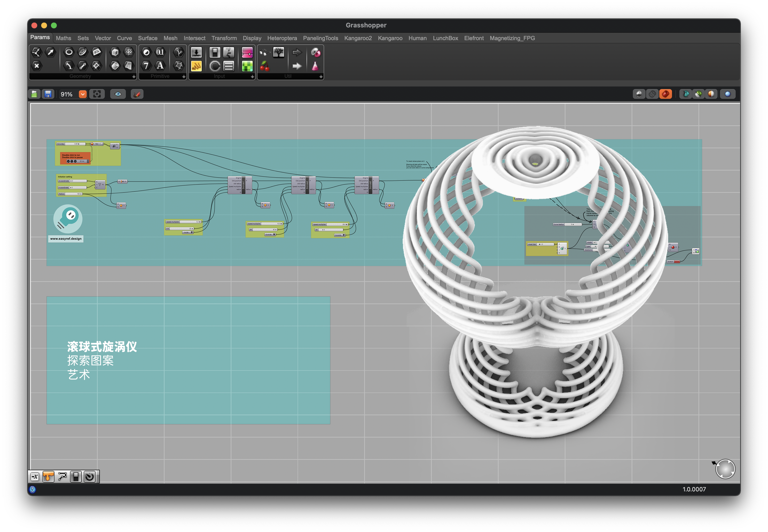This screenshot has height=532, width=768.
Task: Open the Mesh component tab
Action: [170, 38]
